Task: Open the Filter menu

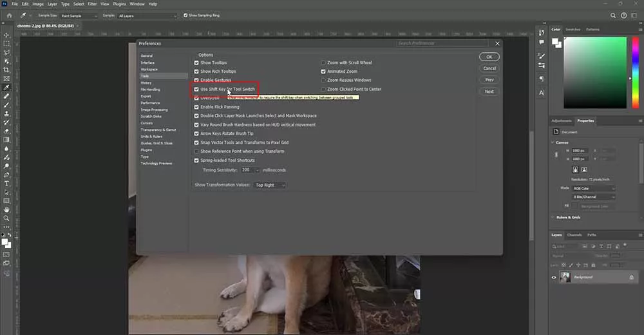Action: (x=92, y=4)
